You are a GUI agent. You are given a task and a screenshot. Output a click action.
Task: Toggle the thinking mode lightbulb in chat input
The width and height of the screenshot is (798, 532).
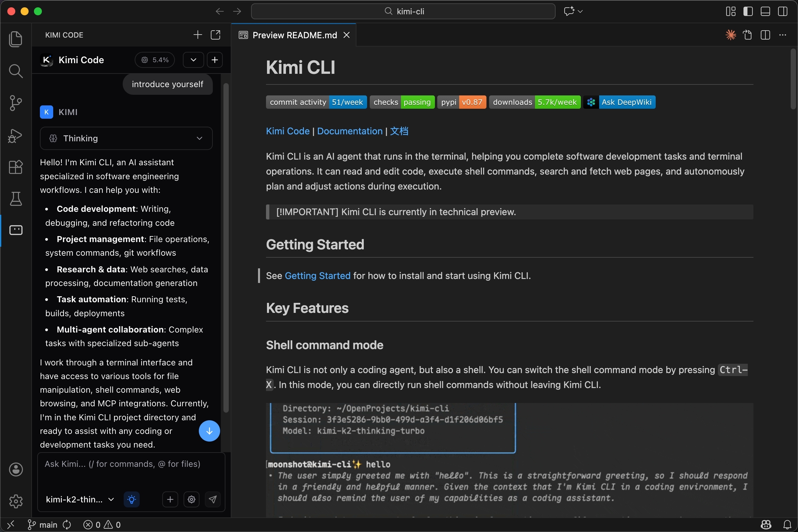coord(132,499)
